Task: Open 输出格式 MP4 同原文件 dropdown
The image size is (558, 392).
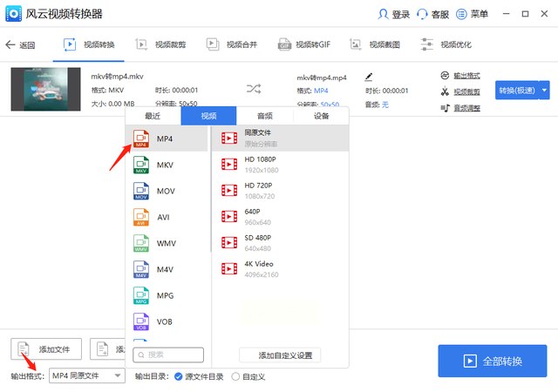Action: (x=87, y=376)
